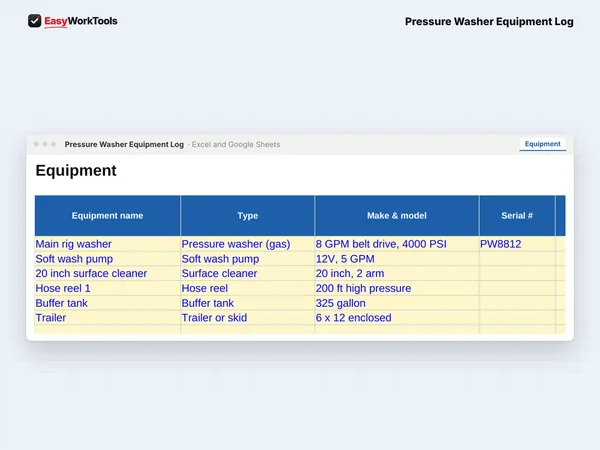Select the Type column header
Image resolution: width=600 pixels, height=450 pixels.
point(248,215)
